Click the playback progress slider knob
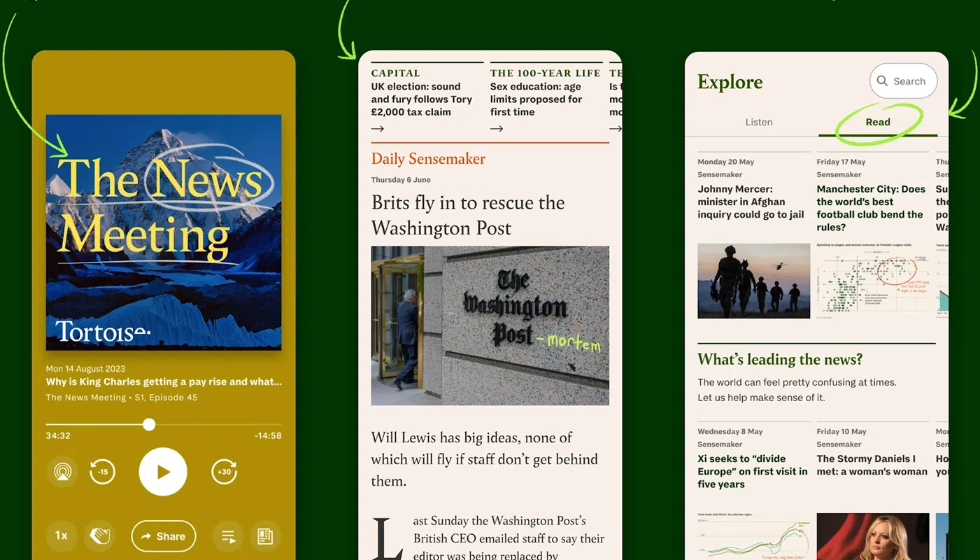 coord(149,424)
